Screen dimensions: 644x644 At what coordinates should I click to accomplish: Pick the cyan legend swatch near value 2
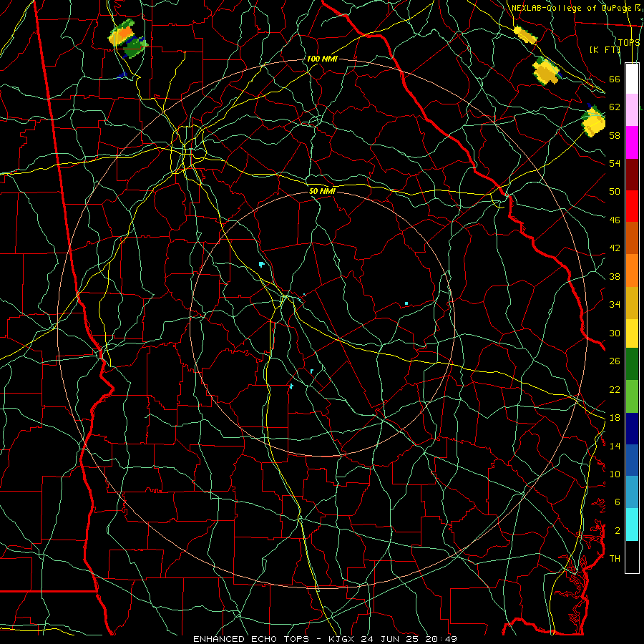click(632, 525)
